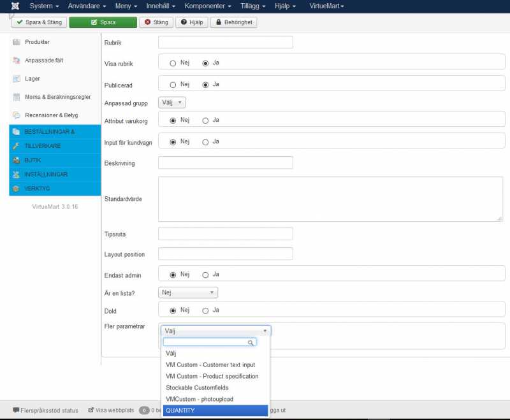Click the green Spara button
Screen dimensions: 510x420
(x=103, y=22)
